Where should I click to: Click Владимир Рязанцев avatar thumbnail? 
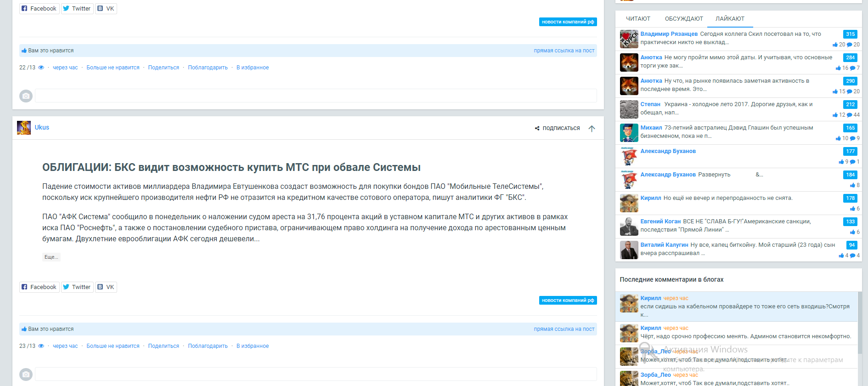pos(629,39)
